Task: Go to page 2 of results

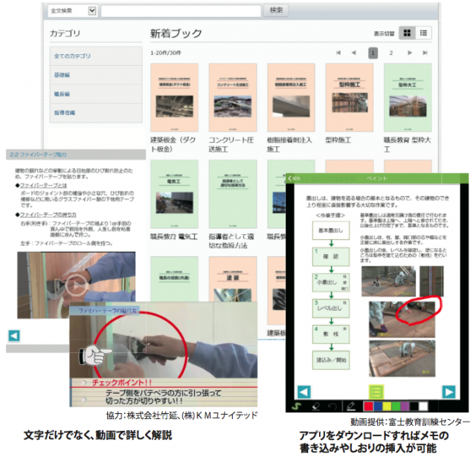Action: [x=391, y=54]
